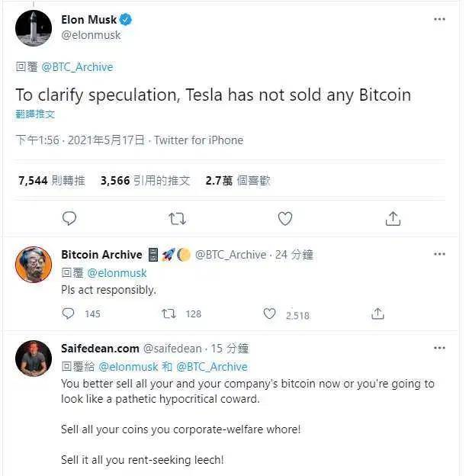View the 2.7萬 likes list
This screenshot has width=469, height=476.
coord(238,181)
